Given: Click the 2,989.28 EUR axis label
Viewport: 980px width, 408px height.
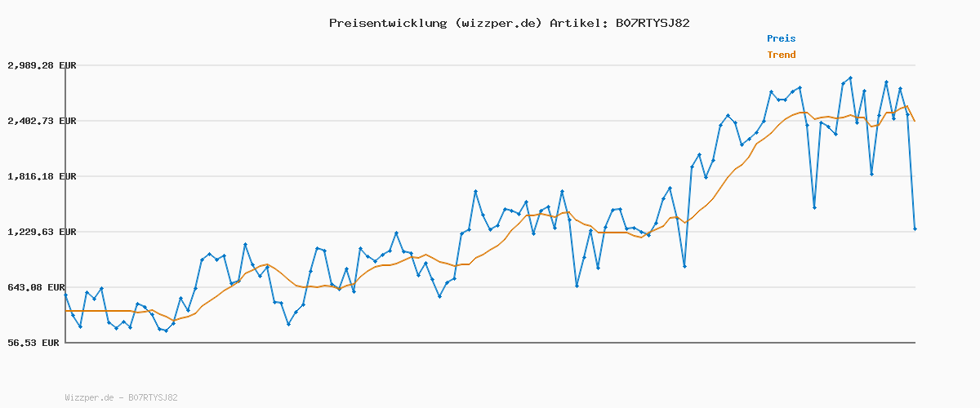Looking at the screenshot, I should point(41,65).
